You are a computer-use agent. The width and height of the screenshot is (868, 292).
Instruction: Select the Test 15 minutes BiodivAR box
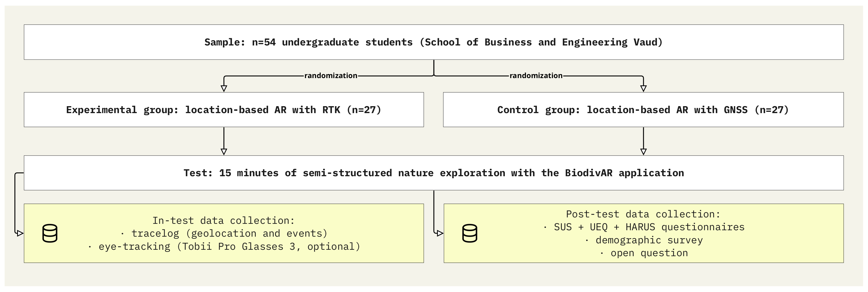click(433, 173)
